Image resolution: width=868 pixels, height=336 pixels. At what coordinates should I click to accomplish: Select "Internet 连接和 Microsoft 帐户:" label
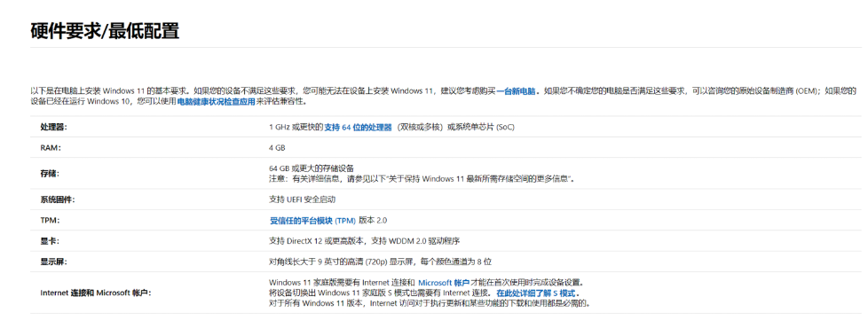[95, 293]
